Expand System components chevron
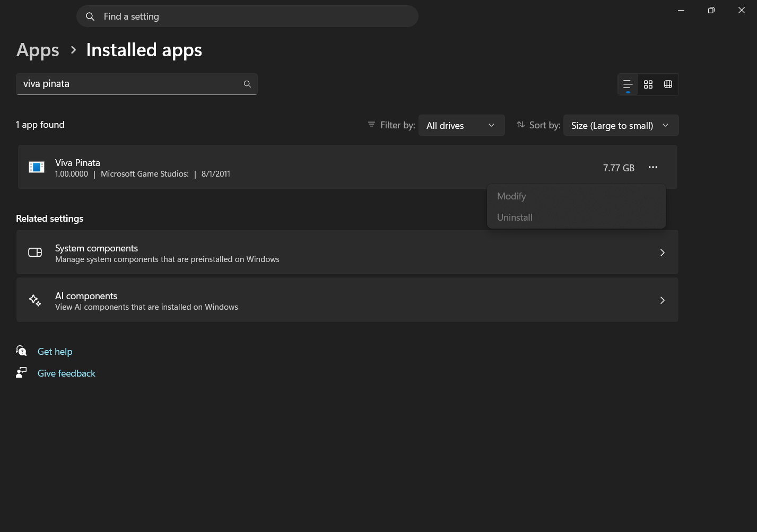Image resolution: width=757 pixels, height=532 pixels. [662, 252]
